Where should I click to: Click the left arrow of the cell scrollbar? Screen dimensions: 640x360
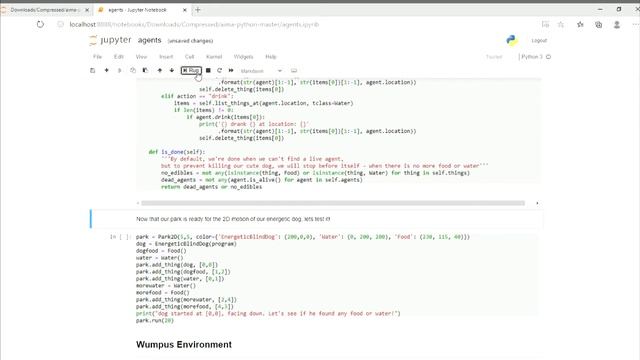point(138,203)
